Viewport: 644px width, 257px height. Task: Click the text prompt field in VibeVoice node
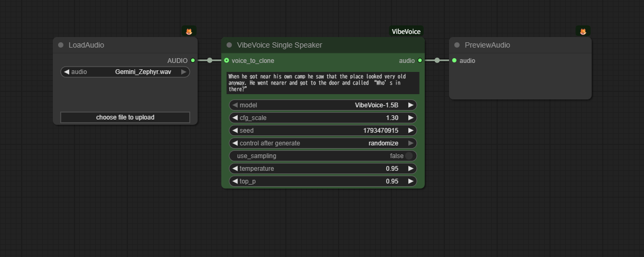click(x=323, y=83)
